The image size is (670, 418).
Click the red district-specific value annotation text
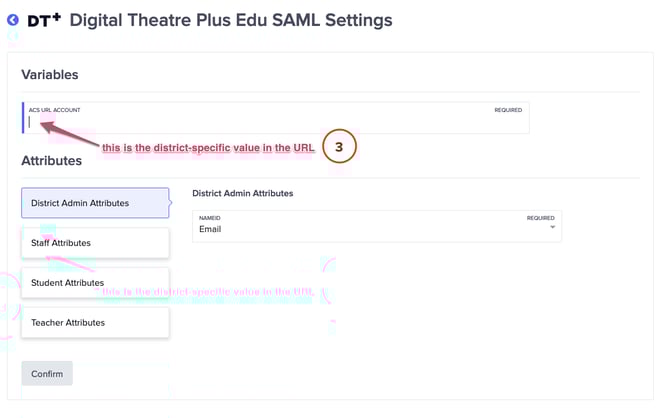[x=208, y=148]
